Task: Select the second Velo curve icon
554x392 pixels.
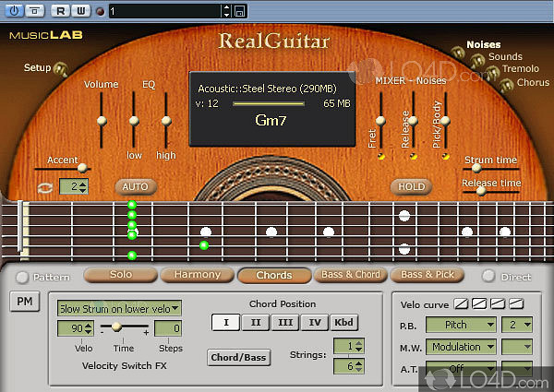Action: point(479,303)
